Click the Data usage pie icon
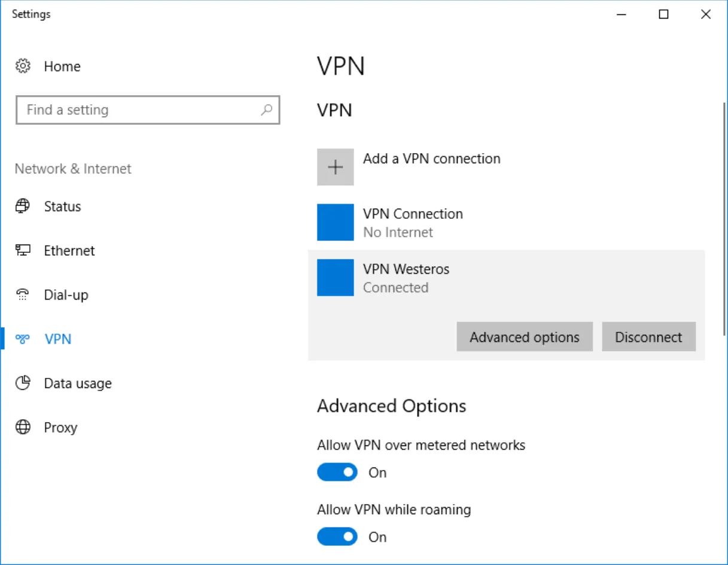Viewport: 728px width, 565px height. pyautogui.click(x=23, y=383)
